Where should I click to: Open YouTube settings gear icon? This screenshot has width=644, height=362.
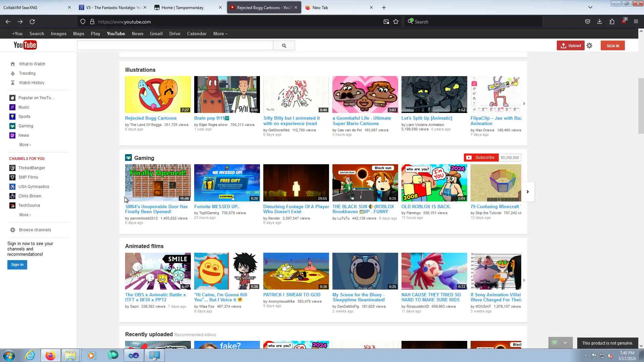(x=589, y=46)
